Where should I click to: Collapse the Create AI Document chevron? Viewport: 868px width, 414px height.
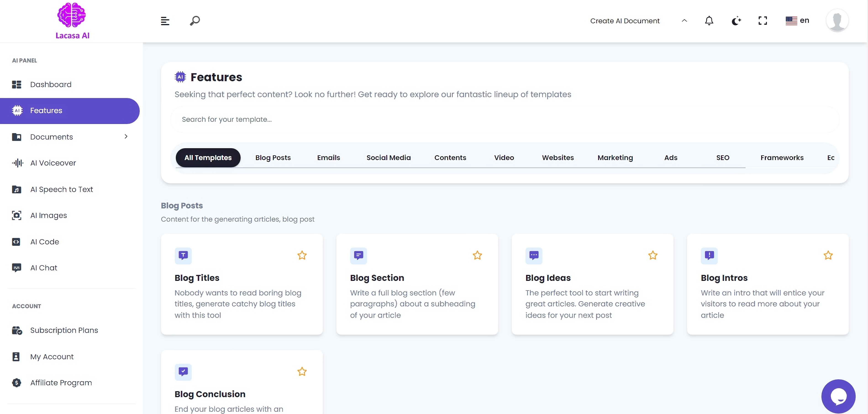pos(684,21)
